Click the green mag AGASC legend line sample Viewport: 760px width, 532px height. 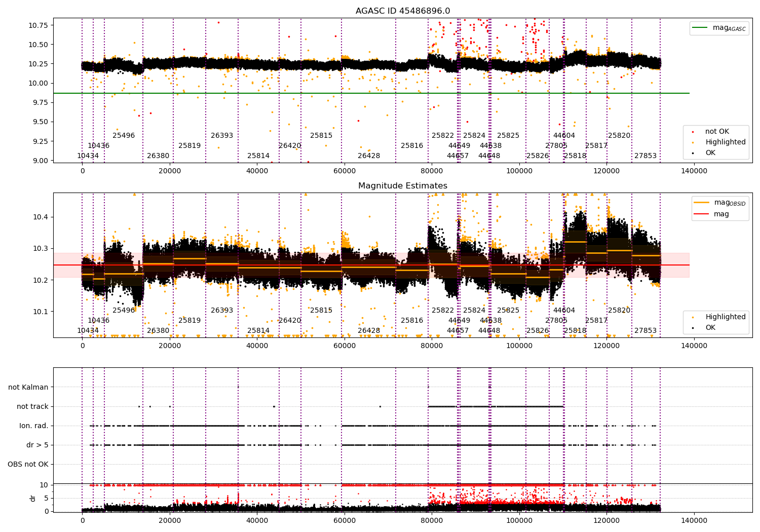point(700,28)
